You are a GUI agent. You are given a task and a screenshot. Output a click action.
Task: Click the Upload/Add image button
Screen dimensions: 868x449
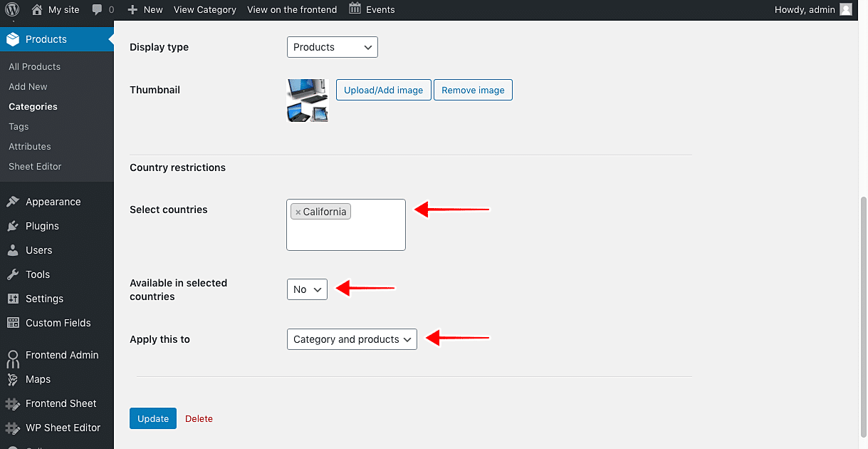383,90
